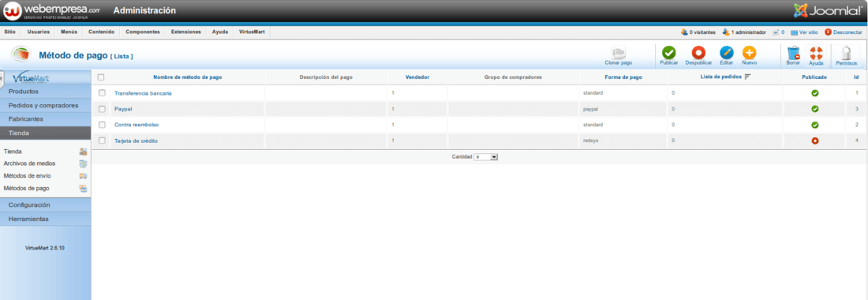Image resolution: width=868 pixels, height=300 pixels.
Task: Click the Clonar pago icon
Action: (x=619, y=53)
